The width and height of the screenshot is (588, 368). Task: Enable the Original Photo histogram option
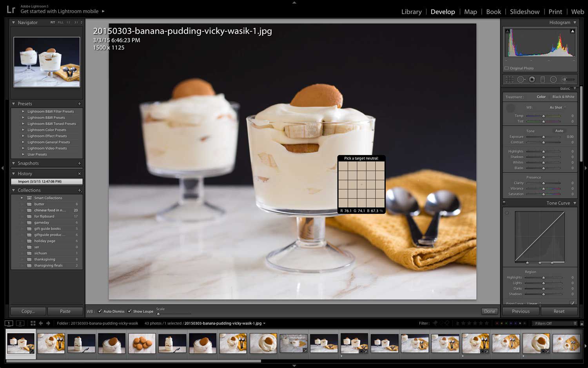(x=506, y=68)
